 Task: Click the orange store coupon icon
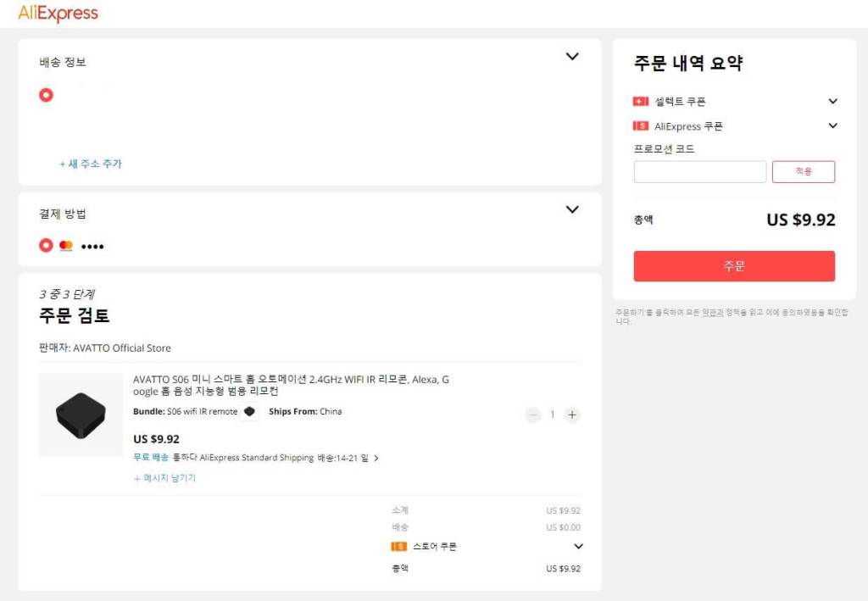point(398,547)
